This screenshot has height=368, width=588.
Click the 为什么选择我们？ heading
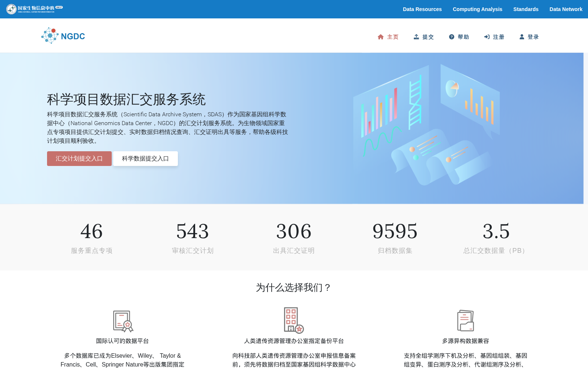click(x=294, y=287)
